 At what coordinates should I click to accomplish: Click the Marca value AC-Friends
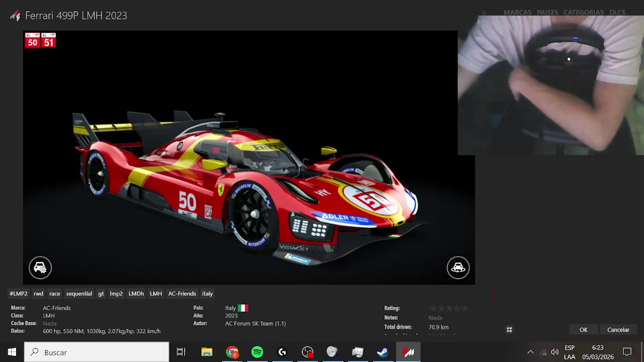pos(56,308)
